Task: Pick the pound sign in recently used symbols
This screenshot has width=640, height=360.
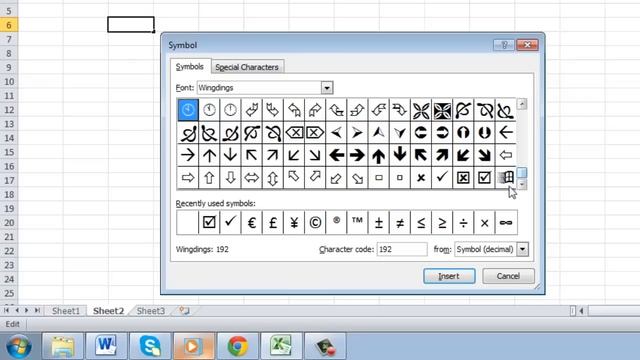Action: tap(273, 222)
